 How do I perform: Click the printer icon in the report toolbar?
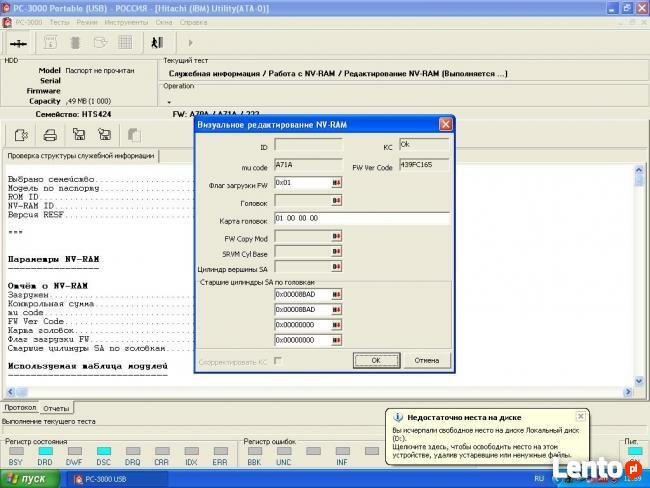(49, 134)
